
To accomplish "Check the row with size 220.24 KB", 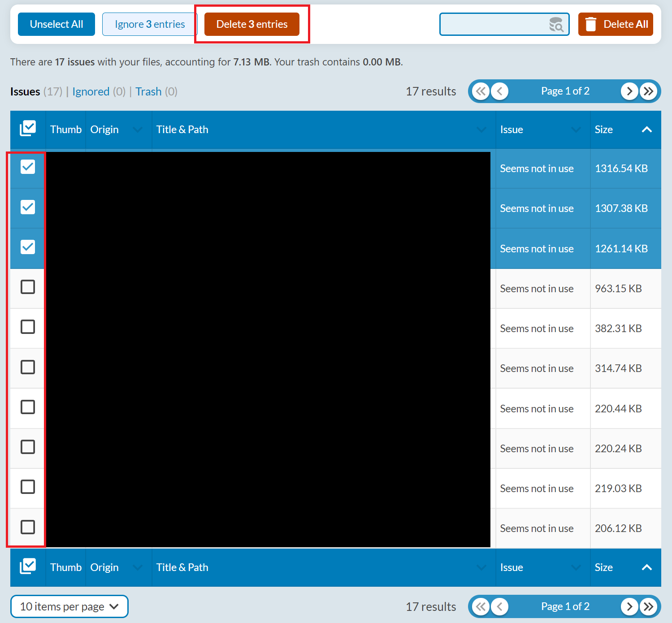I will [x=28, y=447].
